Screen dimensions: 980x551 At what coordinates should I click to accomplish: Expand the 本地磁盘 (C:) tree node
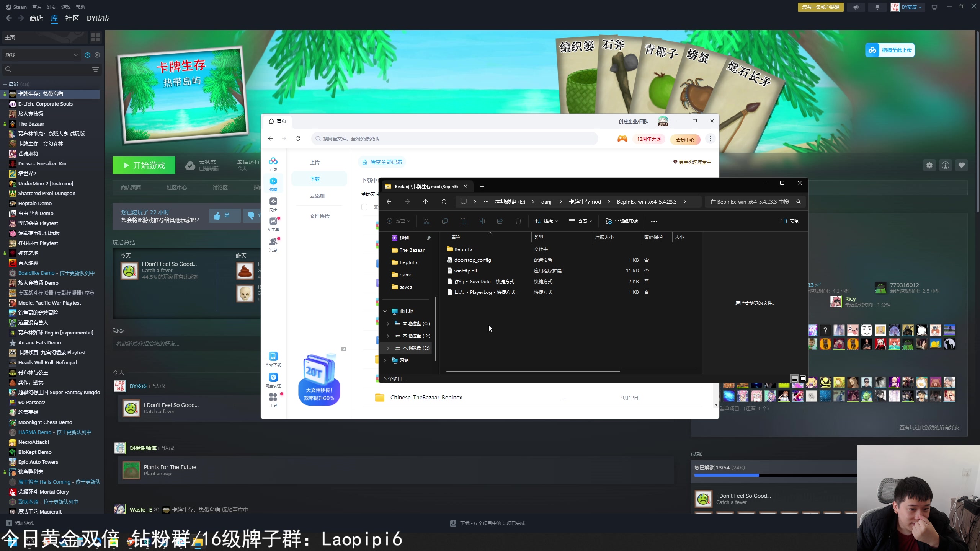tap(388, 324)
